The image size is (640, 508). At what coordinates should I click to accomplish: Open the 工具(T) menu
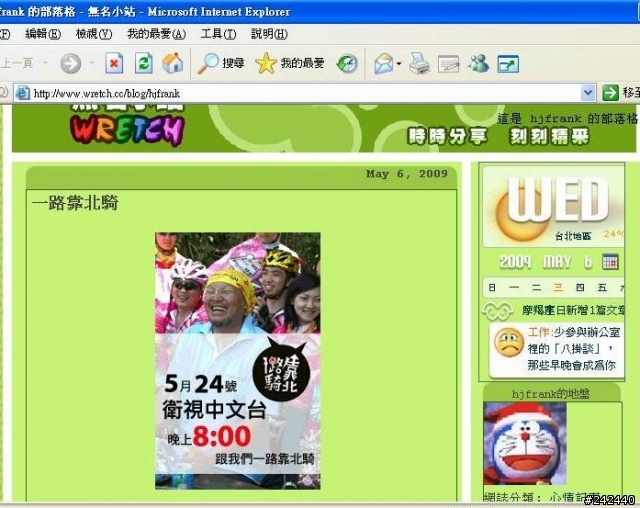click(x=218, y=34)
